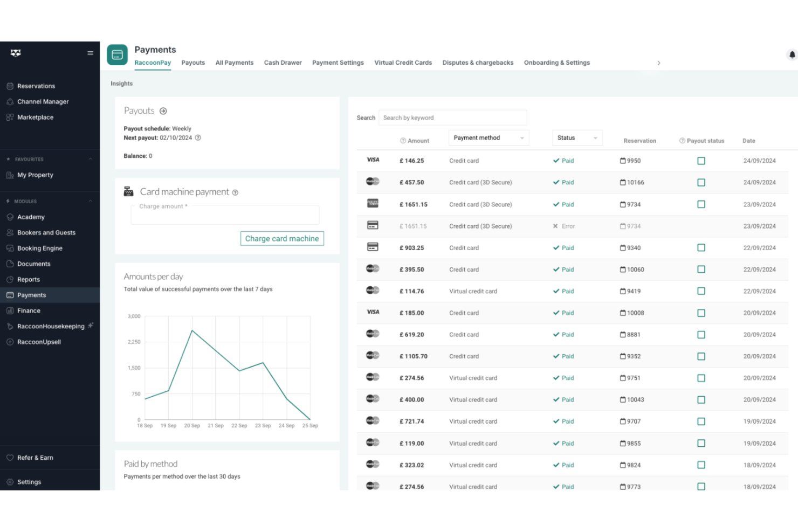Screen dimensions: 798x532
Task: Click the arrow icon beside the Payouts heading
Action: point(163,110)
